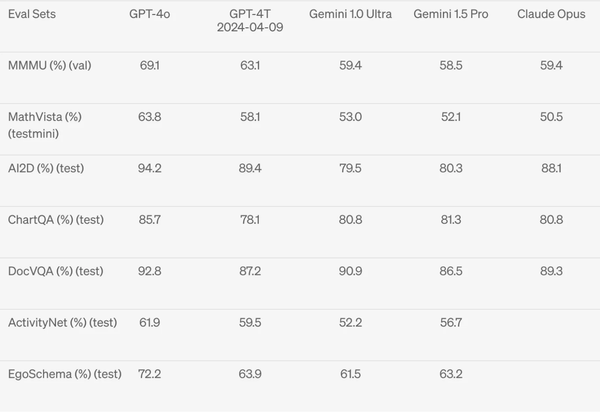Click the DocVQA (%) (test) row label

[55, 271]
